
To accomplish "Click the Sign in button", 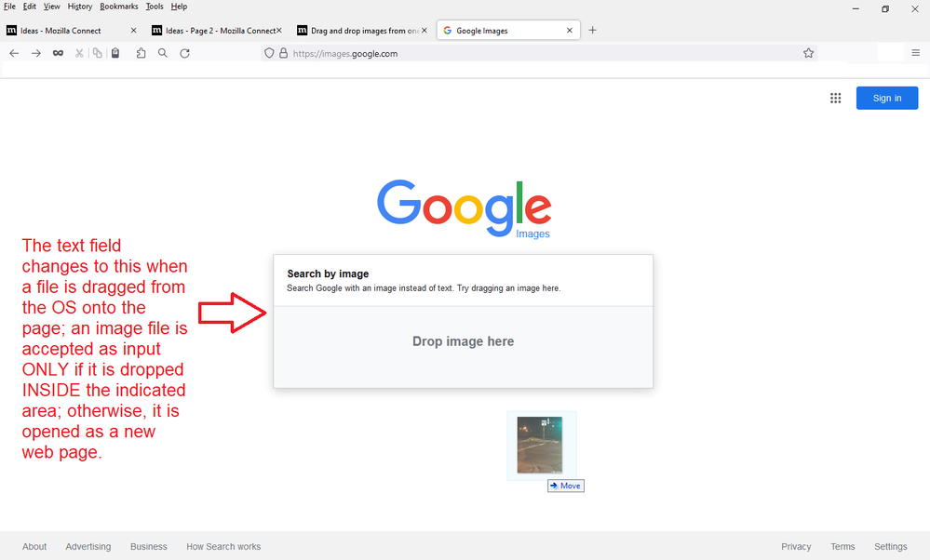I will coord(886,98).
